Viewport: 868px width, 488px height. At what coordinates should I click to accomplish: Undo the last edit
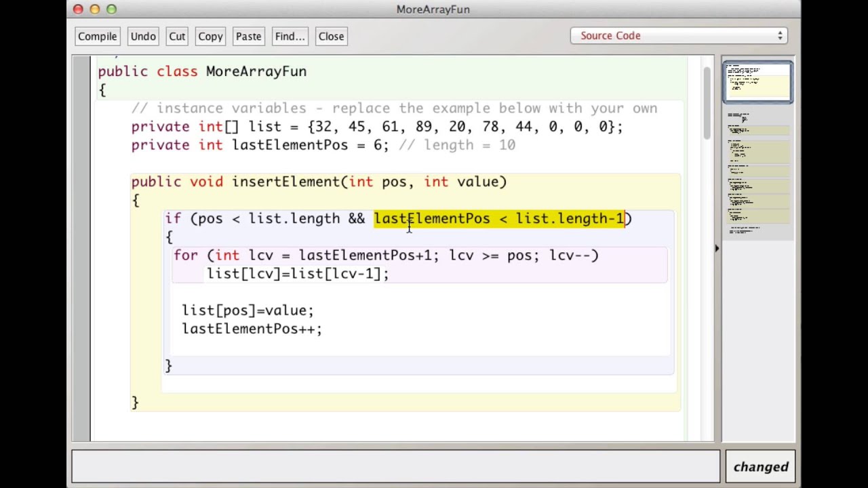coord(143,36)
